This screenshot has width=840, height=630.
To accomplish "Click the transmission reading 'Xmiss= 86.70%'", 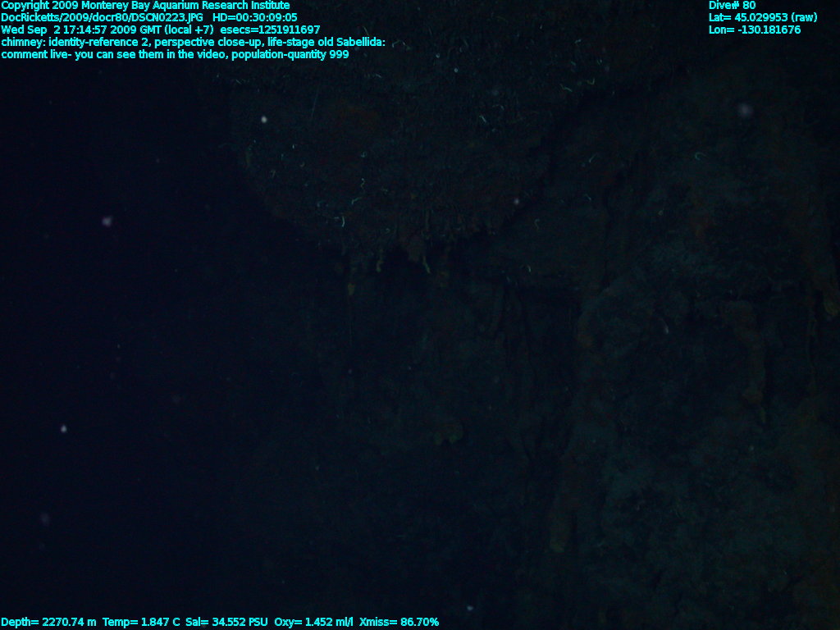I will coord(399,622).
